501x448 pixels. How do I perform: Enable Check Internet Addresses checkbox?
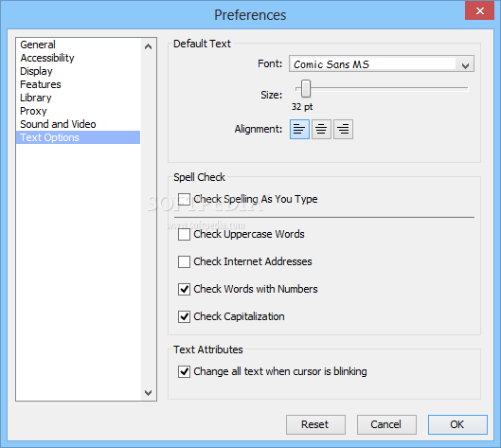[x=184, y=261]
